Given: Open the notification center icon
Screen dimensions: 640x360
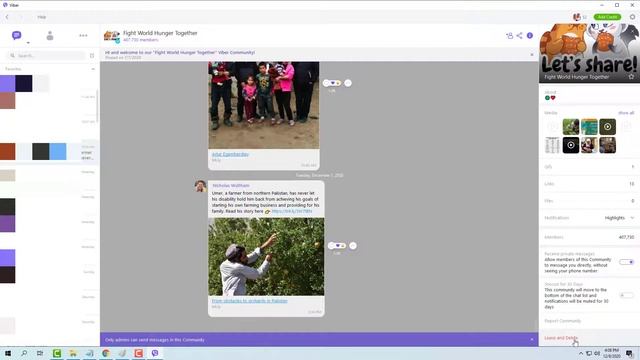Looking at the screenshot, I should click(629, 353).
